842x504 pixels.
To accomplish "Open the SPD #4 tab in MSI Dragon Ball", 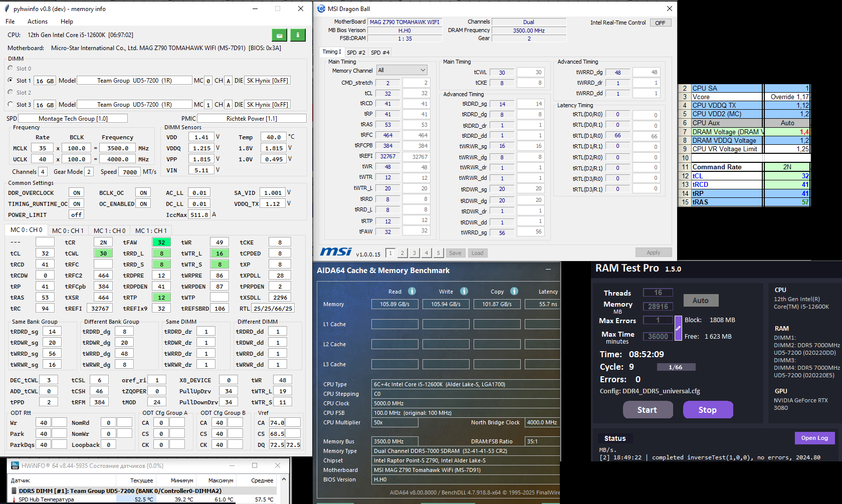I will tap(380, 53).
